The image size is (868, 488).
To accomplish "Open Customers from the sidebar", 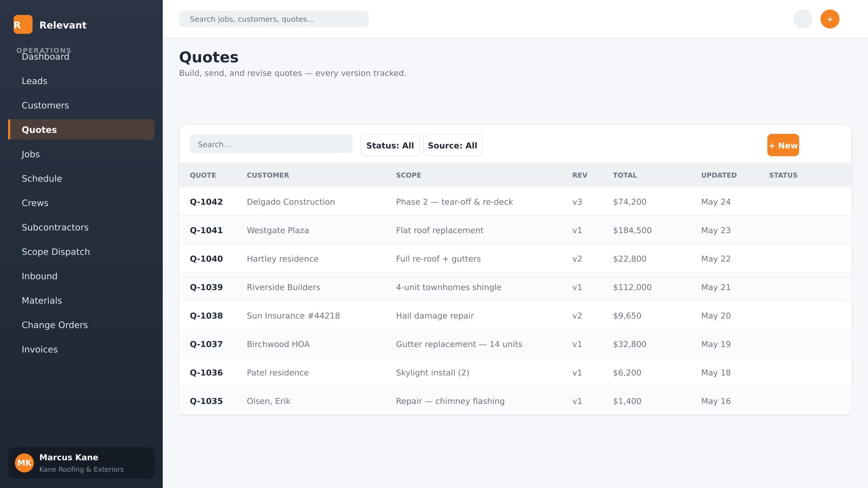I will 81,105.
